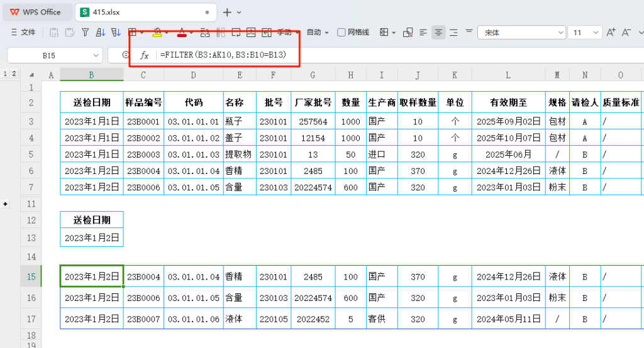This screenshot has width=644, height=348.
Task: Click the 提取物 name cell
Action: 240,155
